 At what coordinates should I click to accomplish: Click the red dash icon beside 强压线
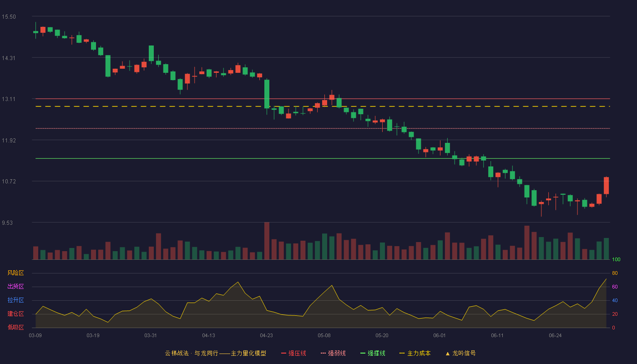click(283, 353)
